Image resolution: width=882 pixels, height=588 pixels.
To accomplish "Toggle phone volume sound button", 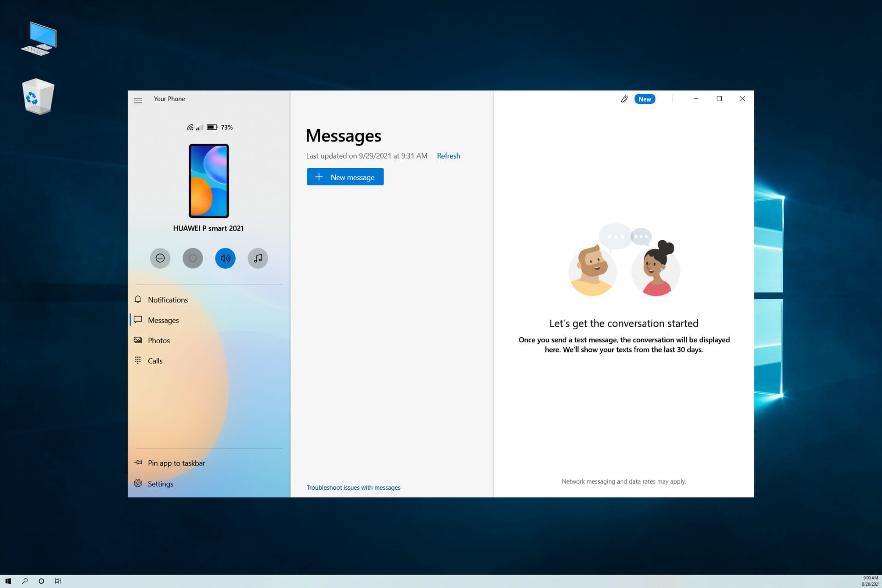I will (226, 258).
